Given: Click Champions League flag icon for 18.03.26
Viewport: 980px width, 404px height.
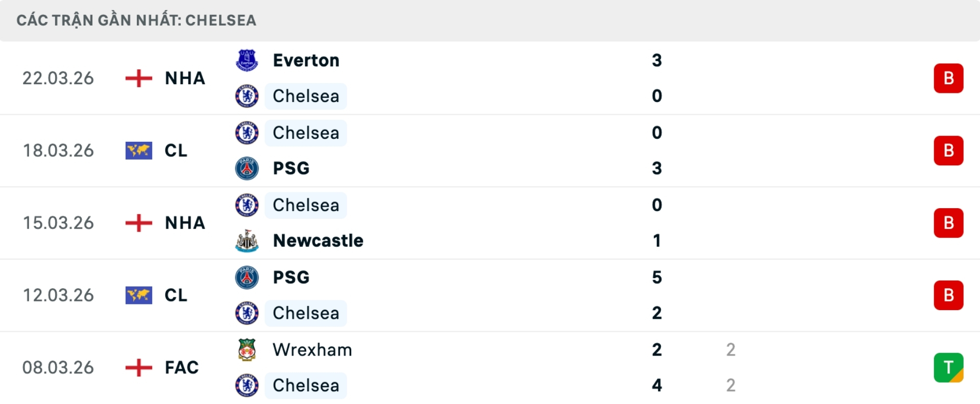Looking at the screenshot, I should [x=139, y=150].
